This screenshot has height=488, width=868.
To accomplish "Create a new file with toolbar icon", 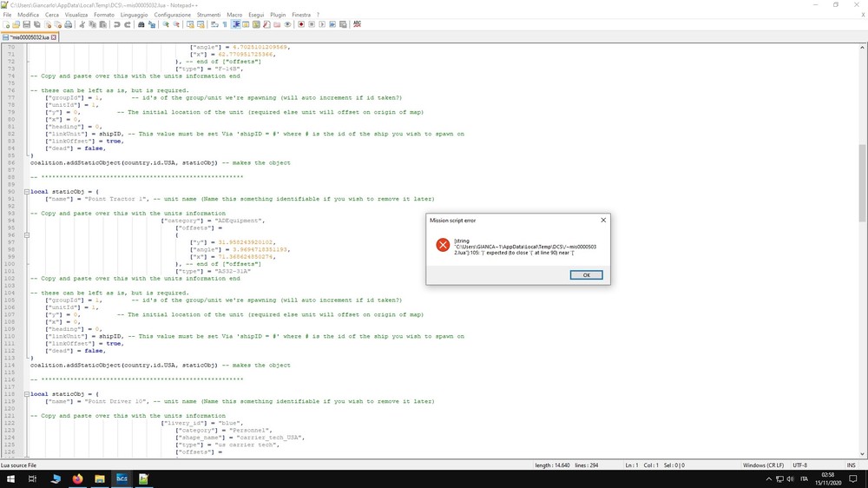I will click(6, 24).
